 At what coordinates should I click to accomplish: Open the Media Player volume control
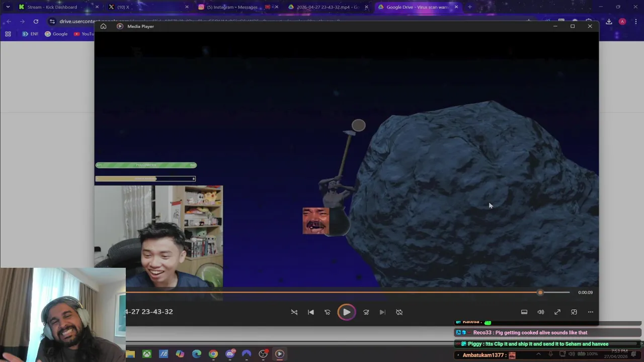tap(540, 312)
